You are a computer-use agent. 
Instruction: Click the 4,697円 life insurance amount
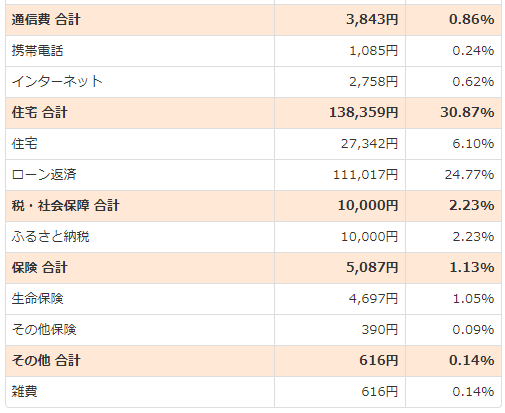(x=373, y=298)
